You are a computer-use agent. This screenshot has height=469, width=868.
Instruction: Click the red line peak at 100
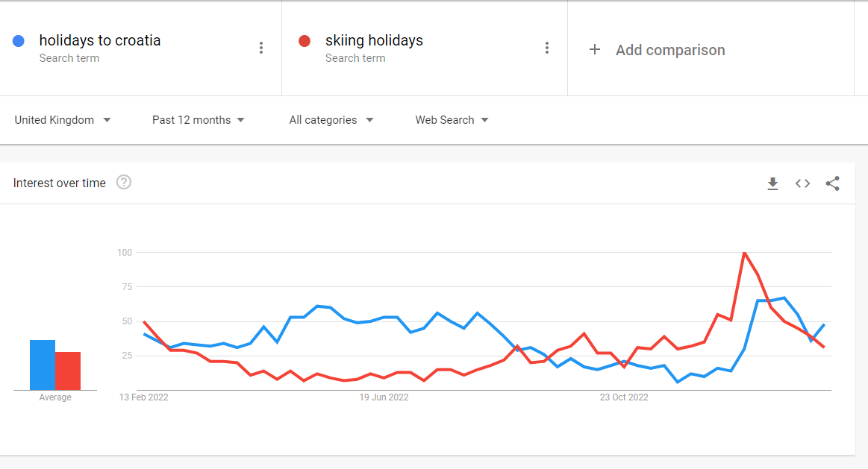tap(745, 253)
